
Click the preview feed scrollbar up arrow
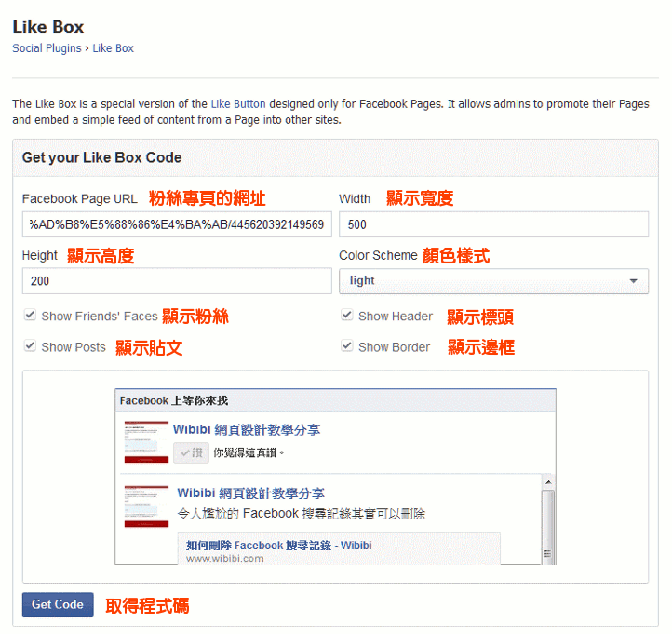tap(548, 482)
